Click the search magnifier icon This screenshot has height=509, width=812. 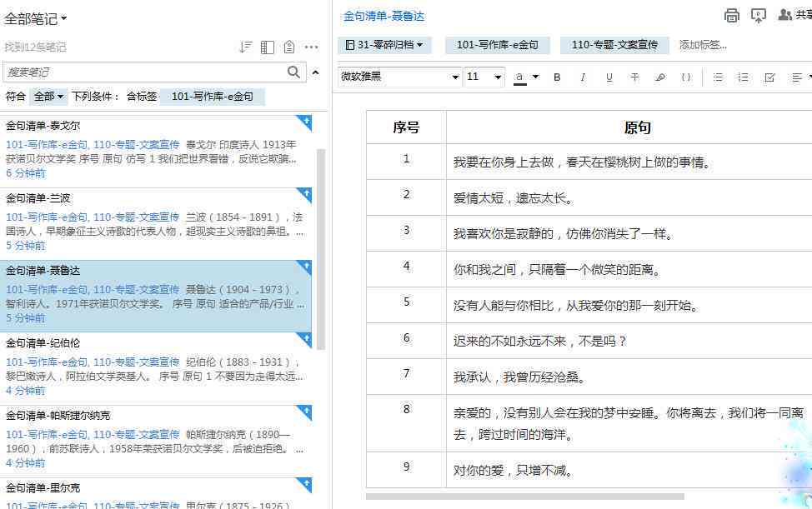click(293, 72)
